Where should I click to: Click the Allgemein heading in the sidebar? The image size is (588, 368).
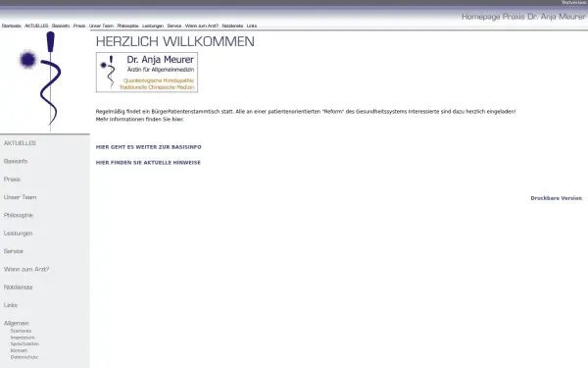click(17, 323)
